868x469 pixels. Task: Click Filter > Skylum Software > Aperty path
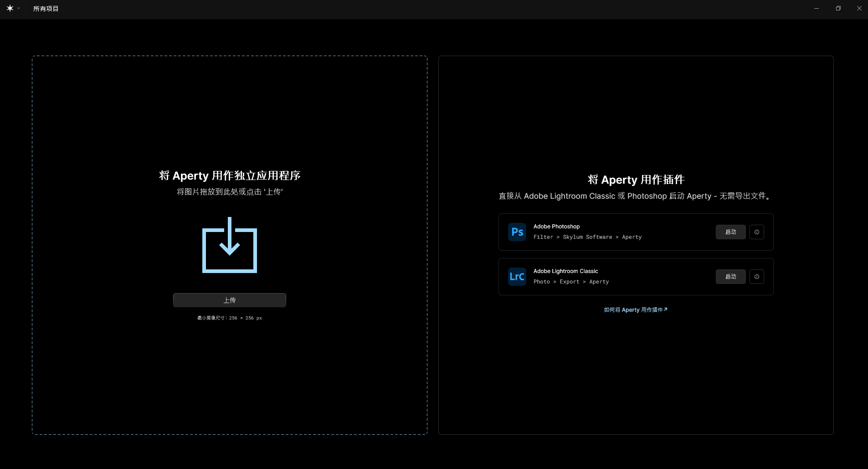(x=587, y=237)
